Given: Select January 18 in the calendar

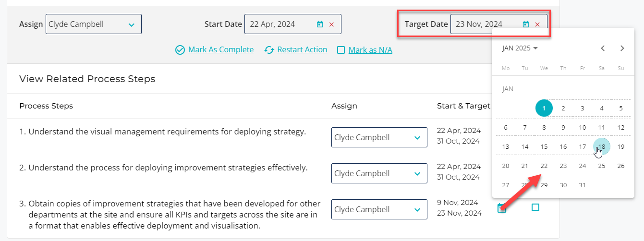Looking at the screenshot, I should pyautogui.click(x=602, y=147).
